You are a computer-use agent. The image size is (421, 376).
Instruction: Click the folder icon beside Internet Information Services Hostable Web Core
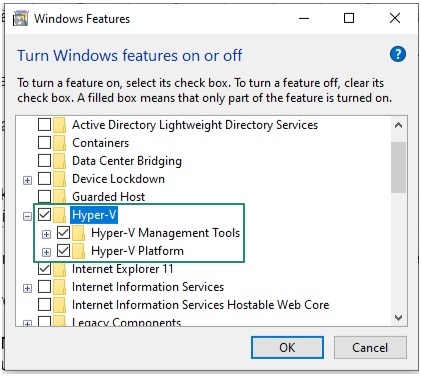pyautogui.click(x=60, y=305)
